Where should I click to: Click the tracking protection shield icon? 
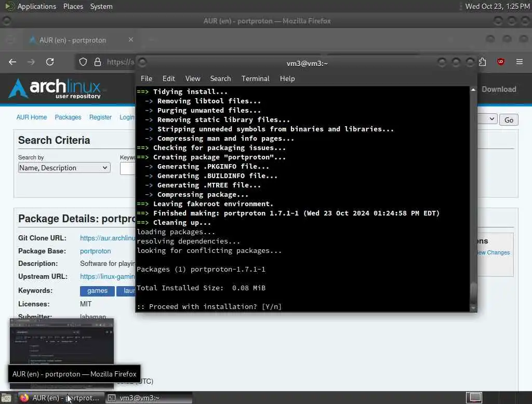pyautogui.click(x=83, y=62)
